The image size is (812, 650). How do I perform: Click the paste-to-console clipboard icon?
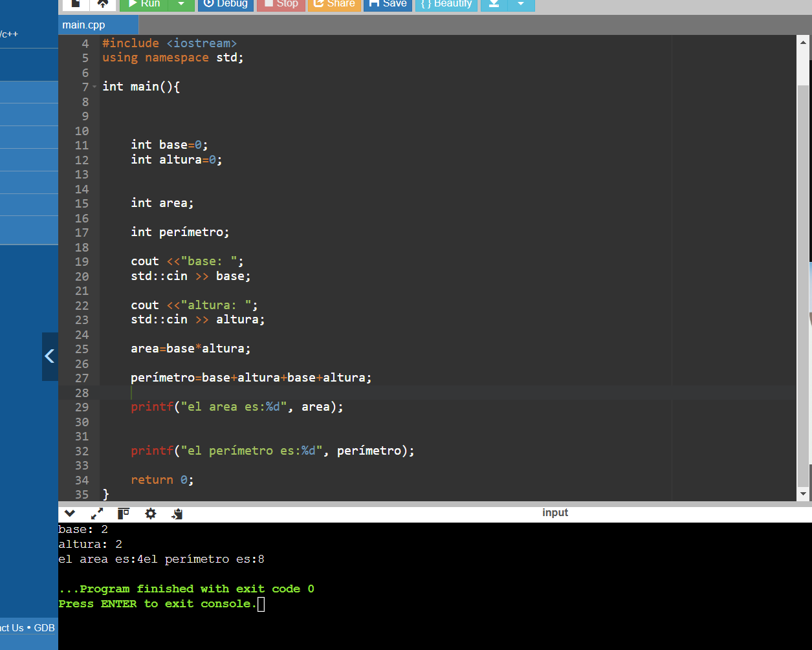(x=177, y=514)
